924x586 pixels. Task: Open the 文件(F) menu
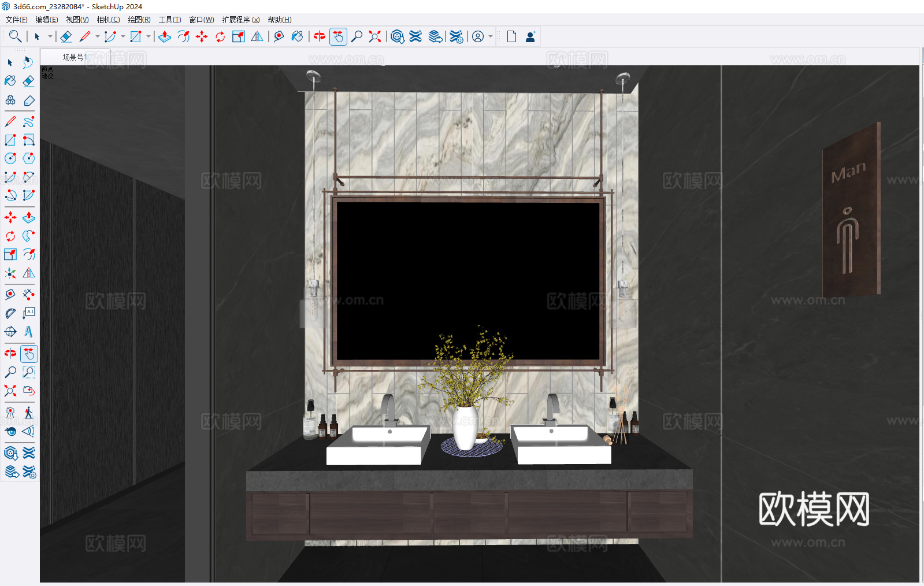[x=16, y=20]
